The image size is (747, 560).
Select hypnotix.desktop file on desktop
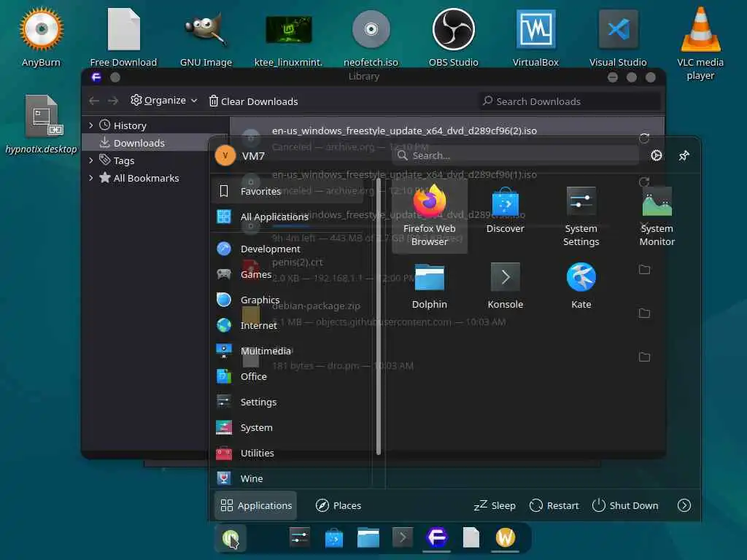(41, 124)
